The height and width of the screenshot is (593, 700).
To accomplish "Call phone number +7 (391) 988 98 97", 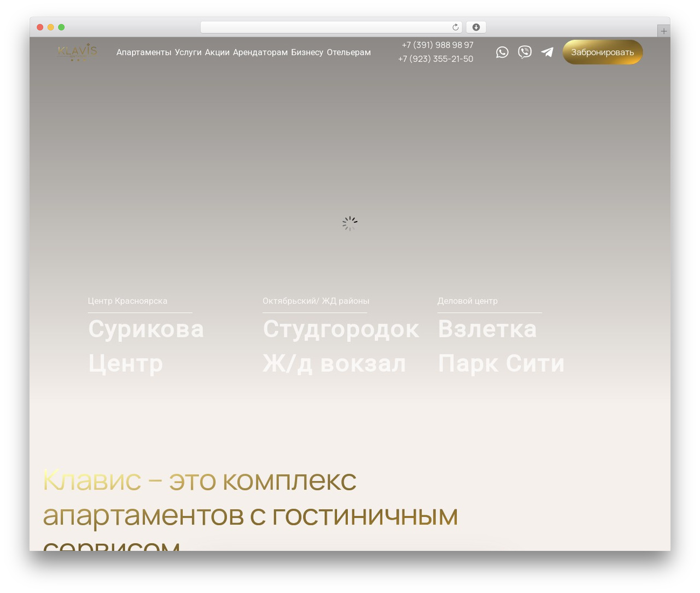I will coord(437,45).
